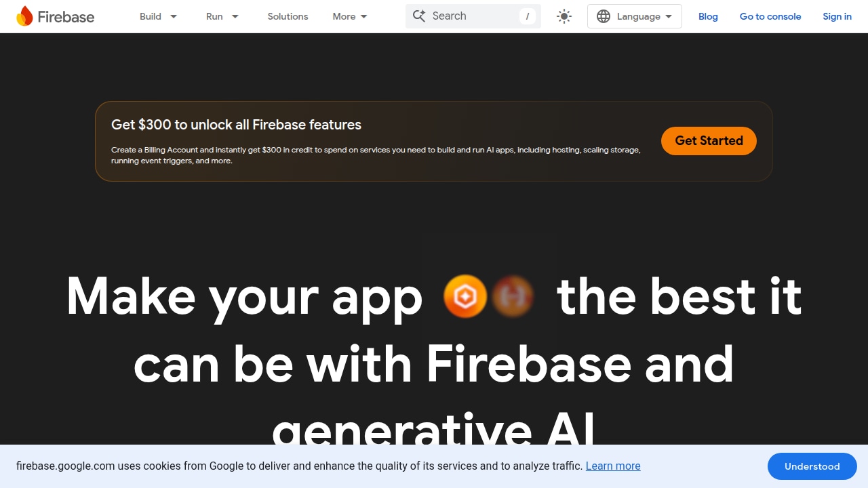Open the Solutions nav item
868x488 pixels.
coord(288,16)
